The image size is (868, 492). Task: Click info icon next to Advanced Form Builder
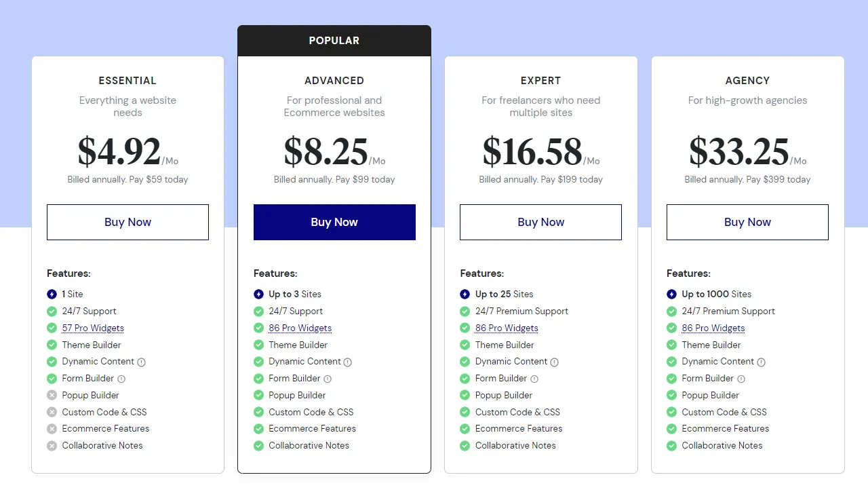328,379
